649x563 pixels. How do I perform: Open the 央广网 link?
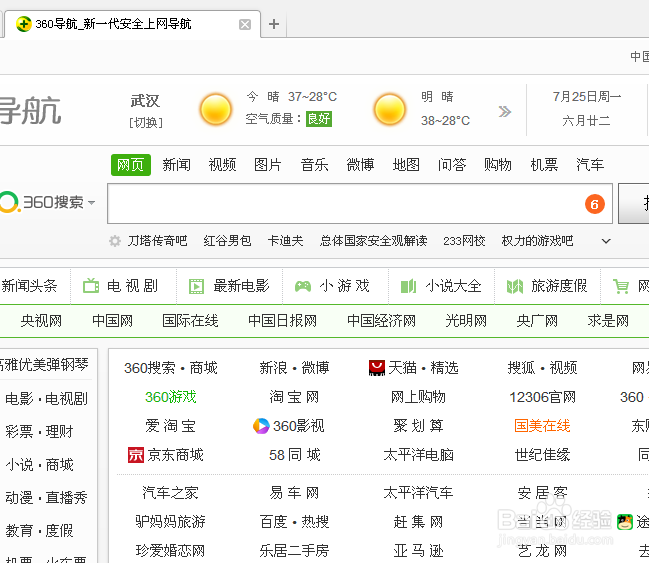point(537,321)
